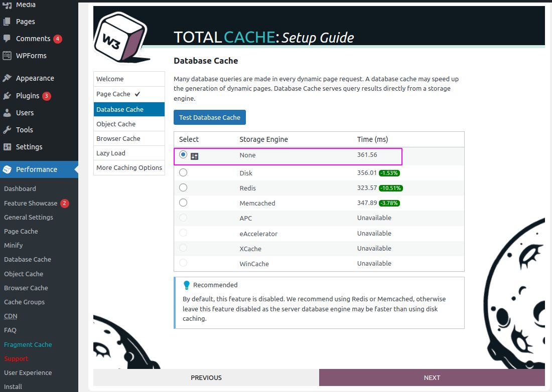552x392 pixels.
Task: Open the CDN submenu link
Action: click(x=11, y=316)
